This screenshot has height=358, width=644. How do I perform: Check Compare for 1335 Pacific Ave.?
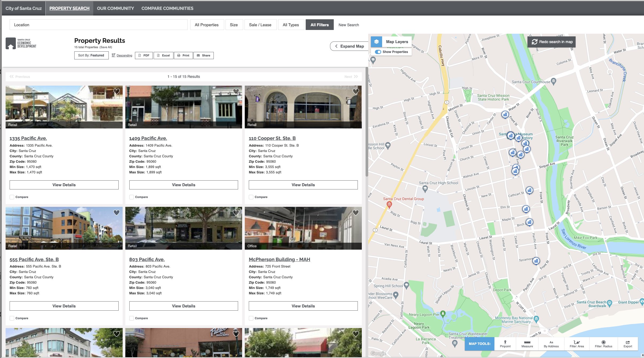12,197
